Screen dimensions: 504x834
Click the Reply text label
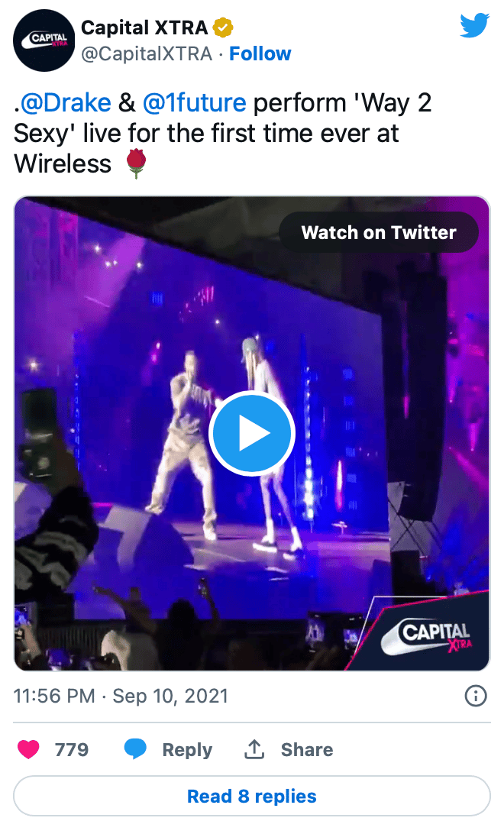pos(187,749)
